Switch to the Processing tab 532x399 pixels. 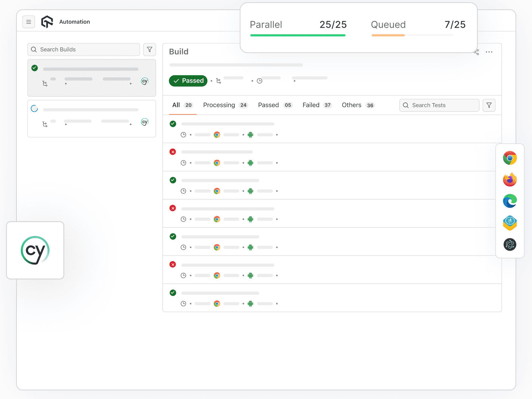[x=219, y=105]
